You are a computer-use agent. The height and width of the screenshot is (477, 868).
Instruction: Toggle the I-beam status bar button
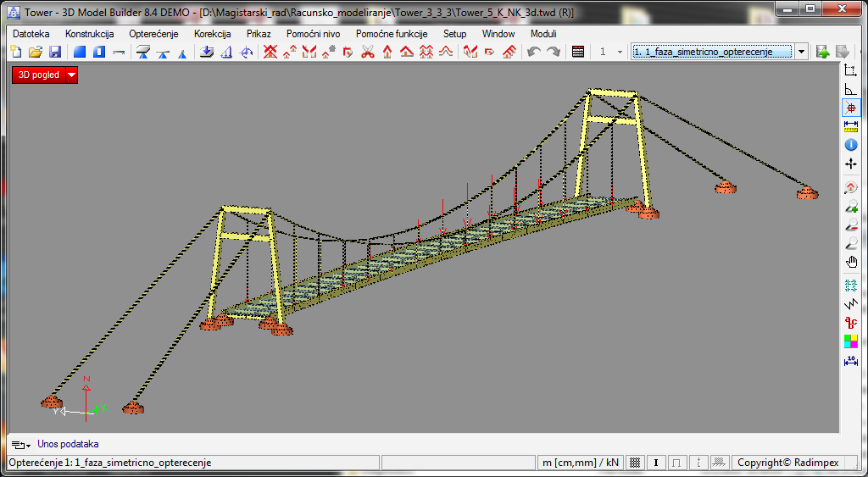(x=656, y=463)
